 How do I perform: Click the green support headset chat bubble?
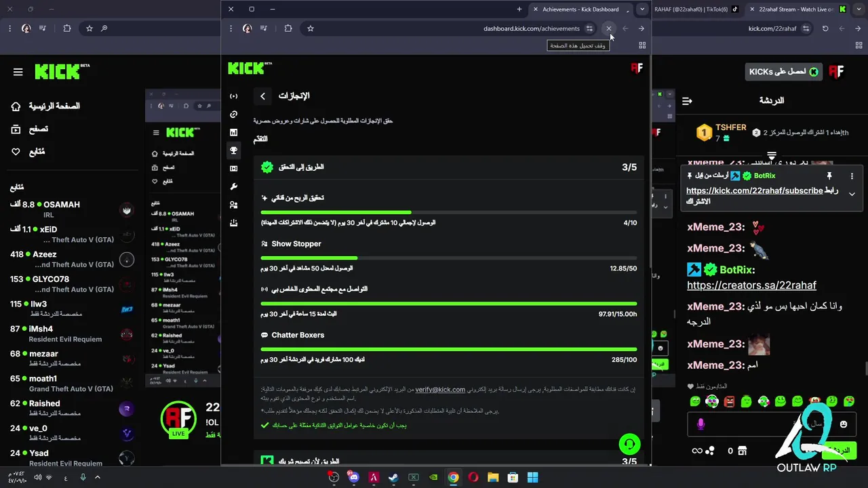[x=630, y=445]
